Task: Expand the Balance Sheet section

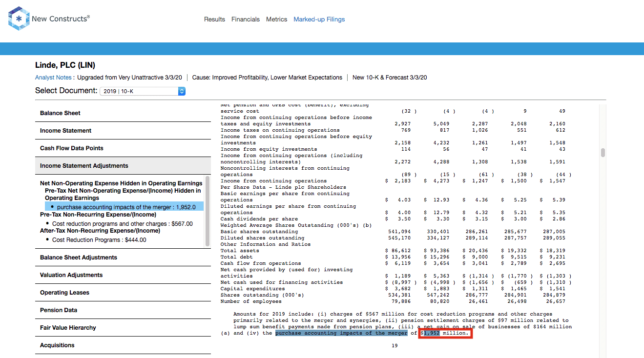Action: pos(123,113)
